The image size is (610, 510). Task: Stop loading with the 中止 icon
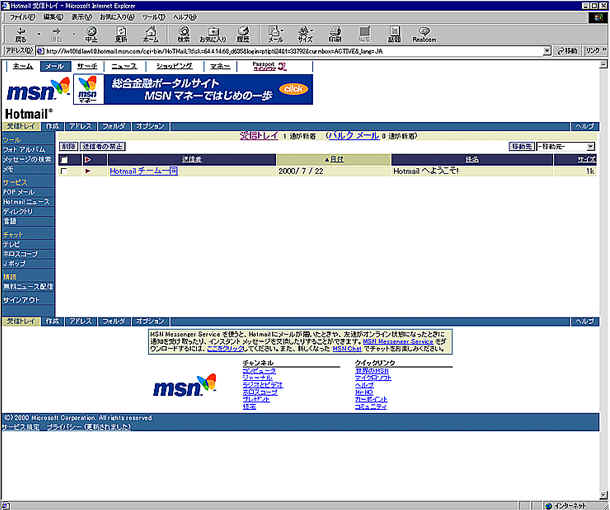coord(91,34)
